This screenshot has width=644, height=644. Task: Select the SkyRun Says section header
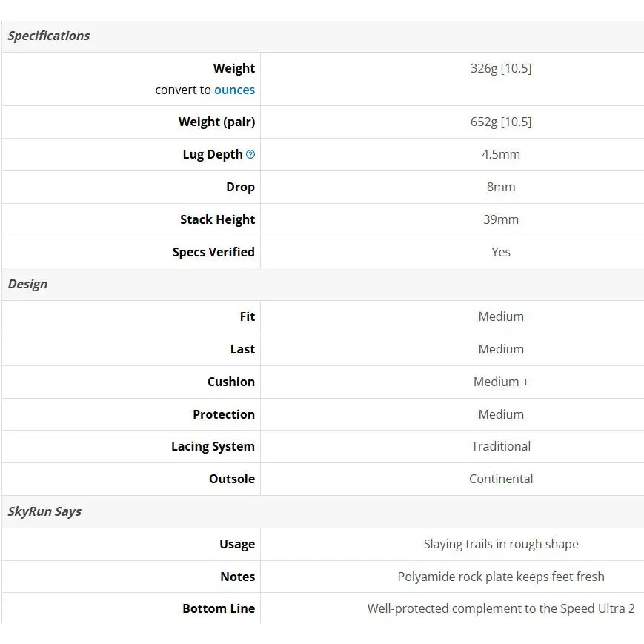44,512
